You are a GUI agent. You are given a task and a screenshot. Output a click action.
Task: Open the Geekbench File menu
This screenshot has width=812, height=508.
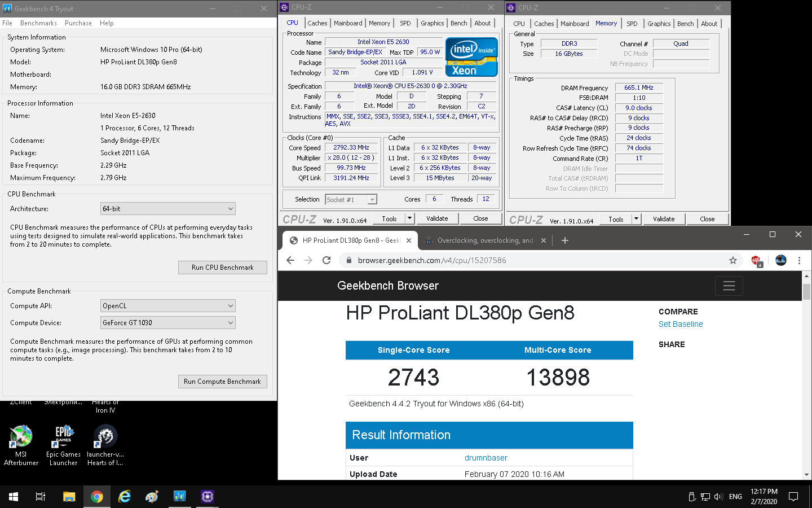7,23
